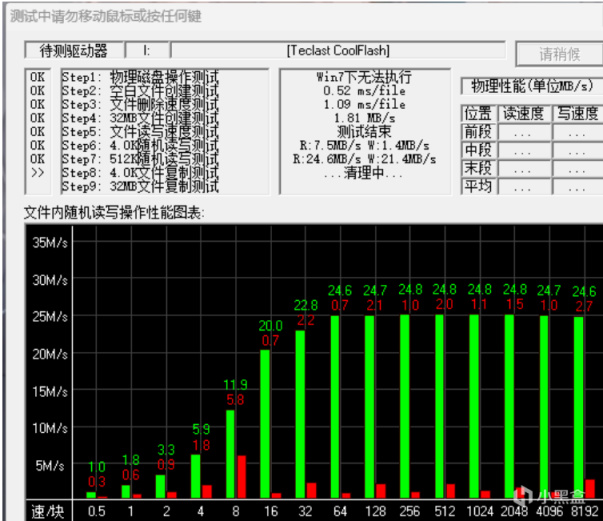Click the 8192 block size label
603x521 pixels.
(585, 511)
